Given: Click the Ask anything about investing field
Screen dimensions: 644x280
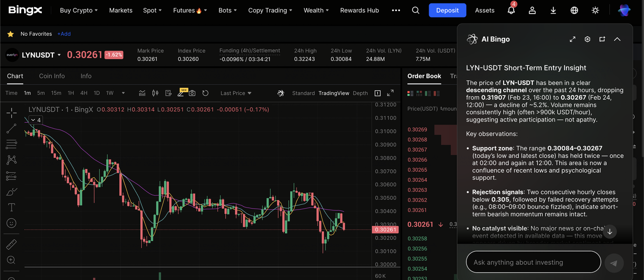Looking at the screenshot, I should [533, 262].
